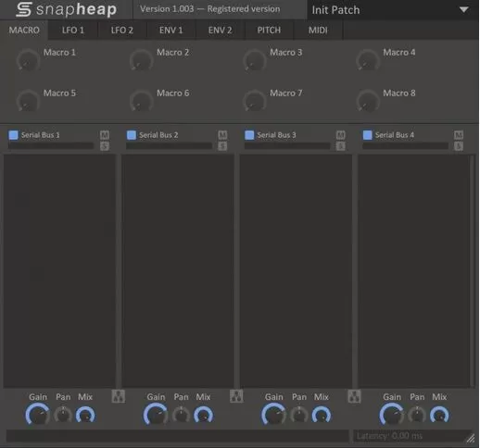The width and height of the screenshot is (480, 448).
Task: Click the Macro 7 knob
Action: coord(255,101)
